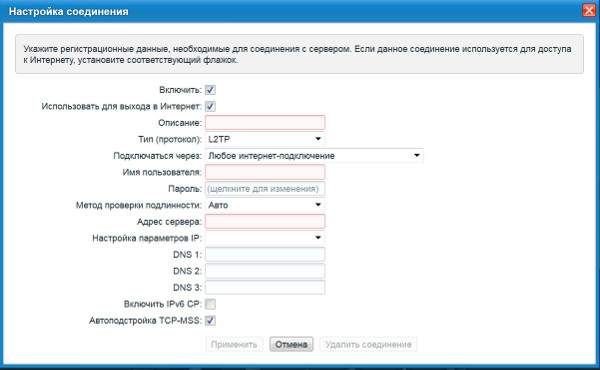The height and width of the screenshot is (370, 600).
Task: Click the DNS 1 field
Action: pyautogui.click(x=265, y=254)
